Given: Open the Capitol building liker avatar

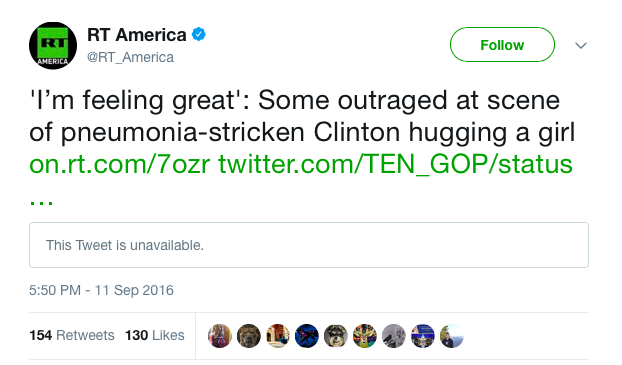Looking at the screenshot, I should click(422, 336).
